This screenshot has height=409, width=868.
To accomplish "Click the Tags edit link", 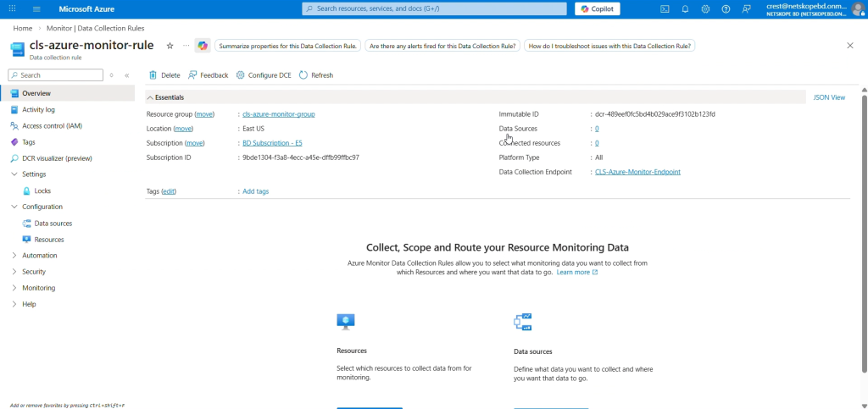I will coord(169,191).
